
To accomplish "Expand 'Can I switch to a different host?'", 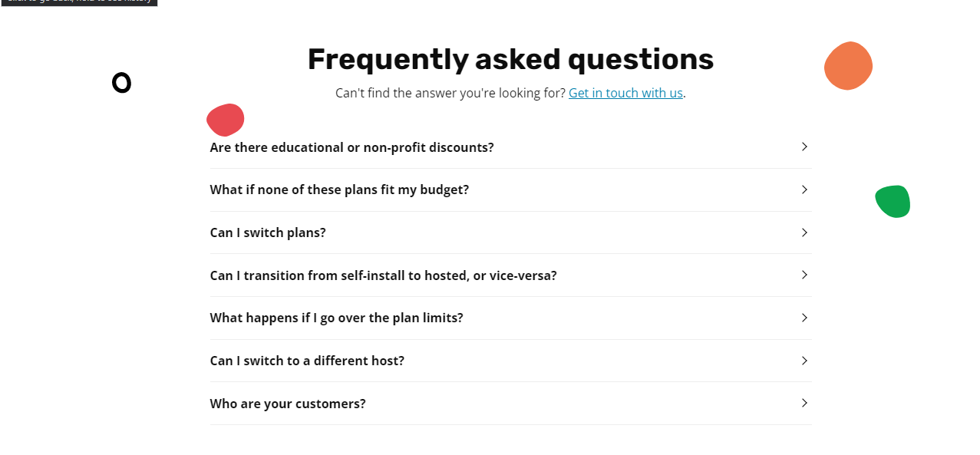I will pyautogui.click(x=307, y=361).
